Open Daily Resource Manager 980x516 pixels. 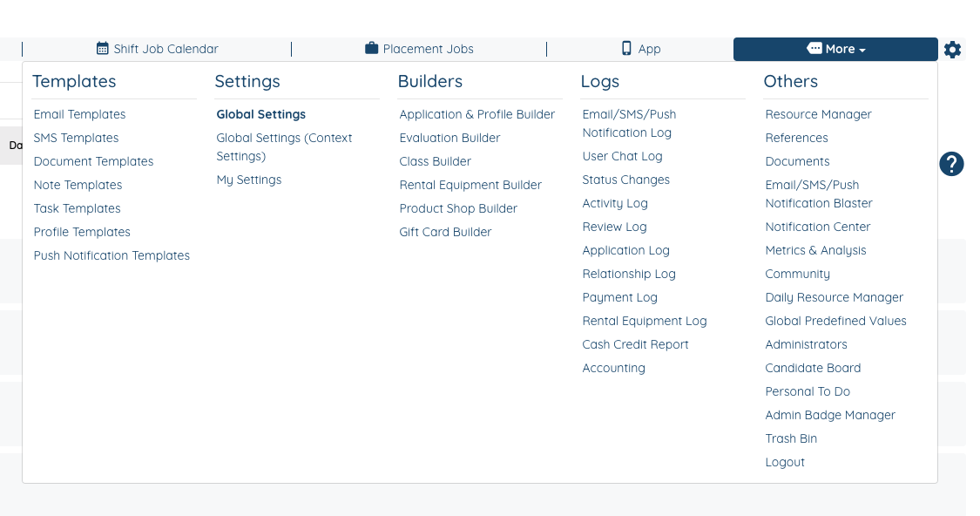coord(835,298)
